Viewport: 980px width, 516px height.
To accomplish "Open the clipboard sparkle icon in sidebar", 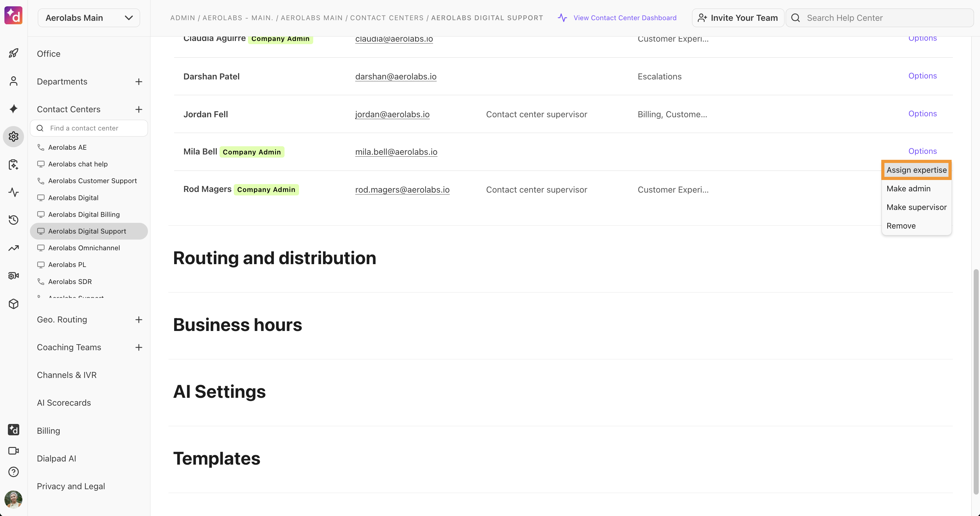I will (x=13, y=164).
